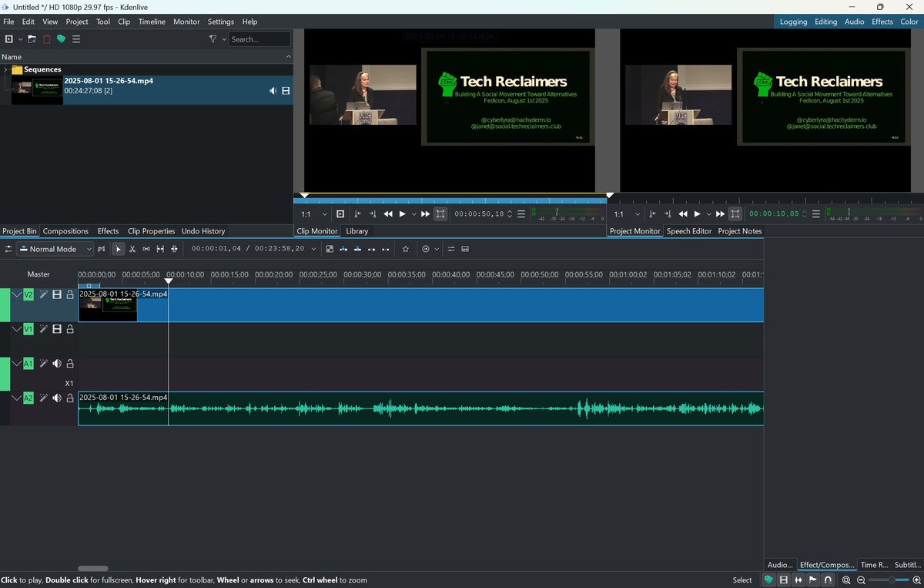The image size is (924, 588).
Task: Switch to the Color workspace layout
Action: (909, 22)
